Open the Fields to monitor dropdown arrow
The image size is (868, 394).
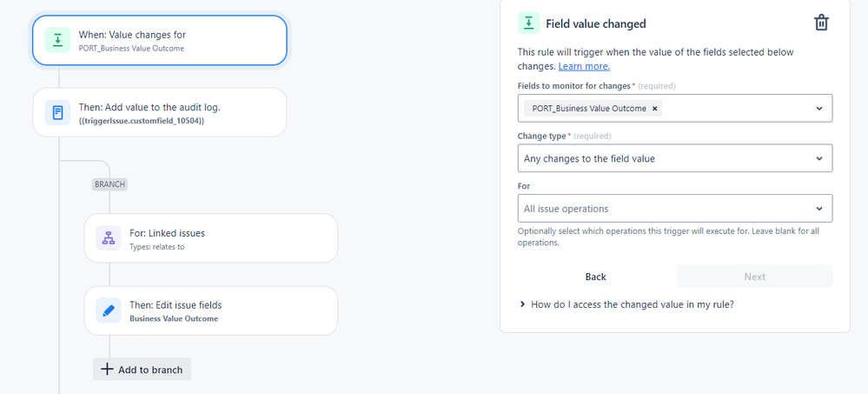(818, 109)
